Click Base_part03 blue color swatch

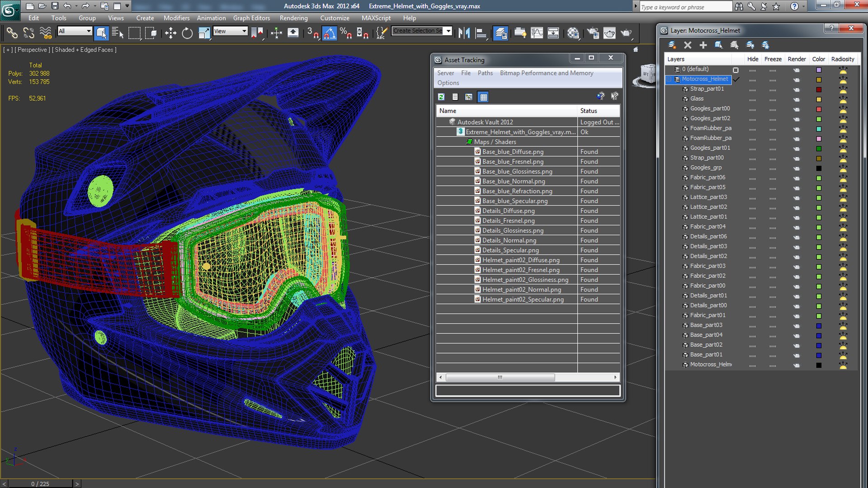pos(819,326)
